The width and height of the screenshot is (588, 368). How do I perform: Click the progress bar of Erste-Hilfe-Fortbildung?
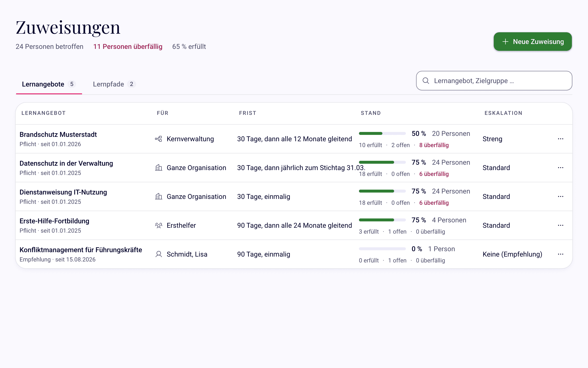(382, 220)
